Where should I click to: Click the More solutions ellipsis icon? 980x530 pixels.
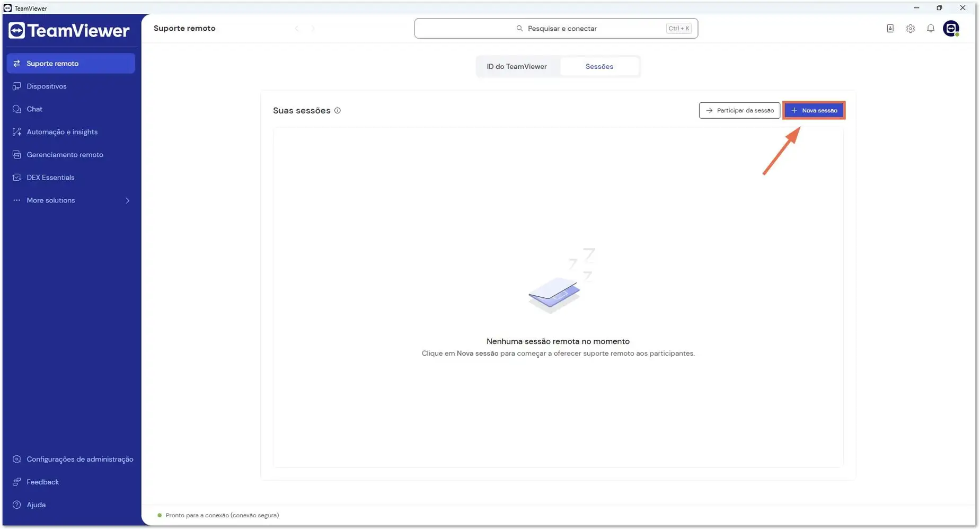(x=16, y=200)
